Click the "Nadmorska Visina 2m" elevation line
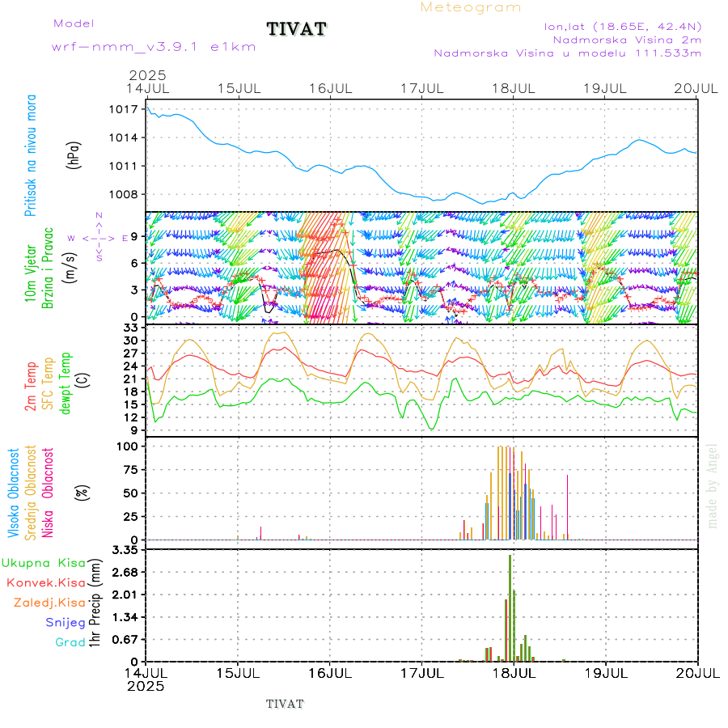This screenshot has height=728, width=728. click(627, 40)
